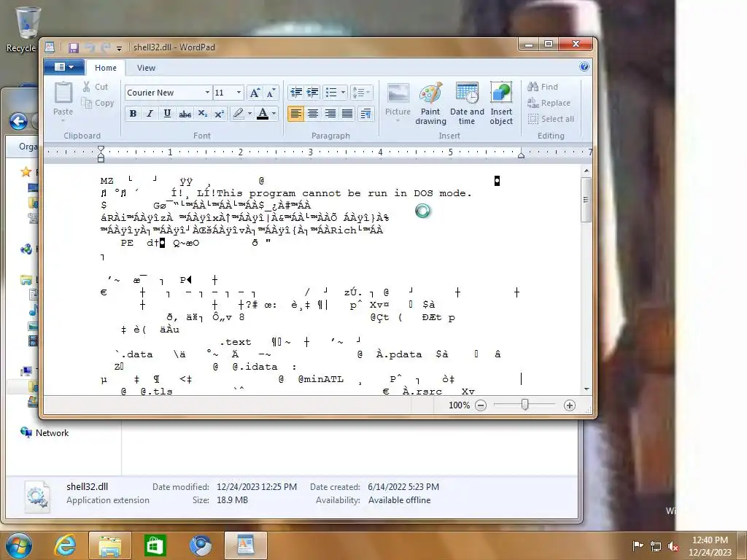
Task: Click scroll down arrow of document
Action: (586, 389)
